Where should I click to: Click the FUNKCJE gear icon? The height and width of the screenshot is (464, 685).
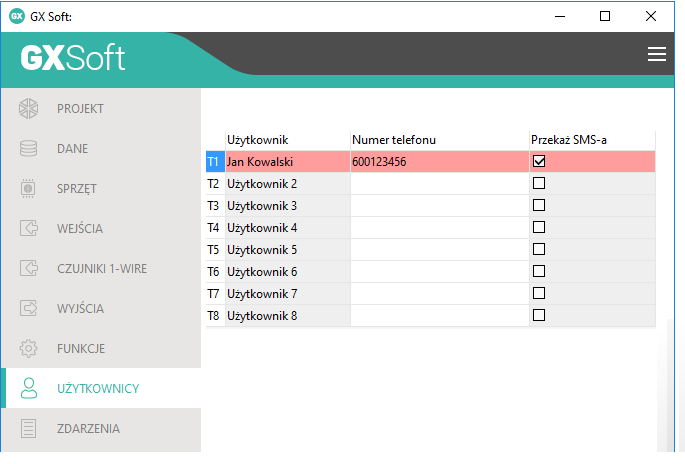click(29, 348)
